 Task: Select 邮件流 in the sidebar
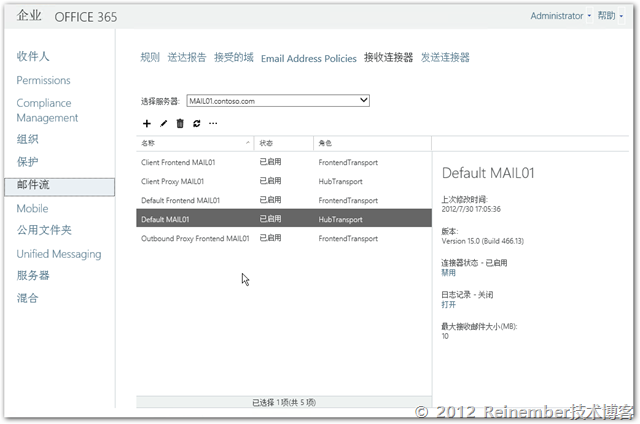tap(60, 186)
